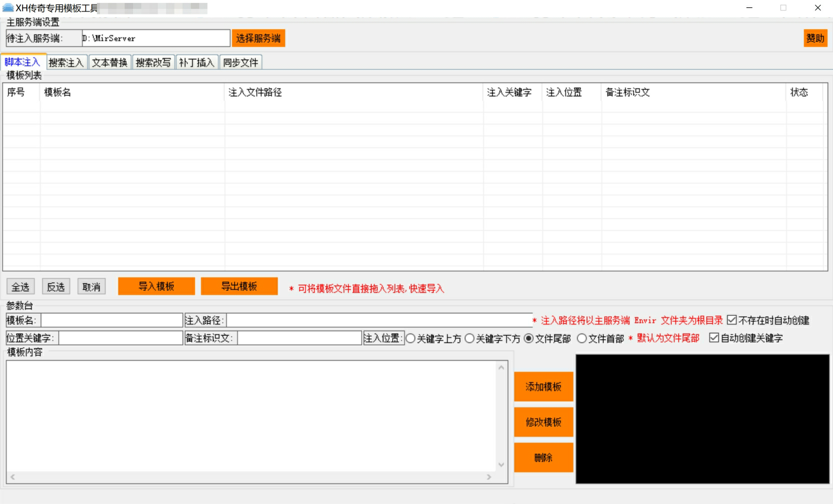Click the 反选 button
Screen dimensions: 833x504
(56, 287)
